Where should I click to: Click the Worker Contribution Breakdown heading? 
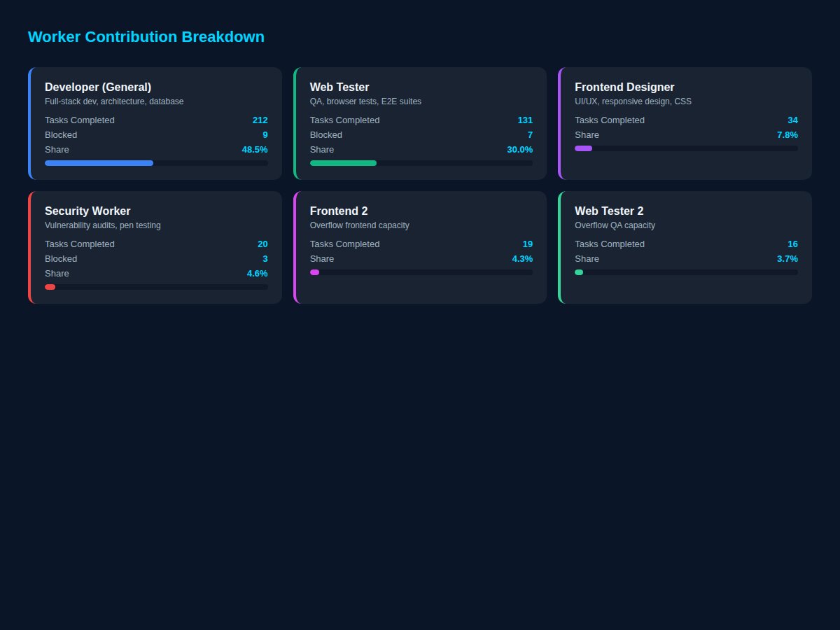pyautogui.click(x=146, y=36)
